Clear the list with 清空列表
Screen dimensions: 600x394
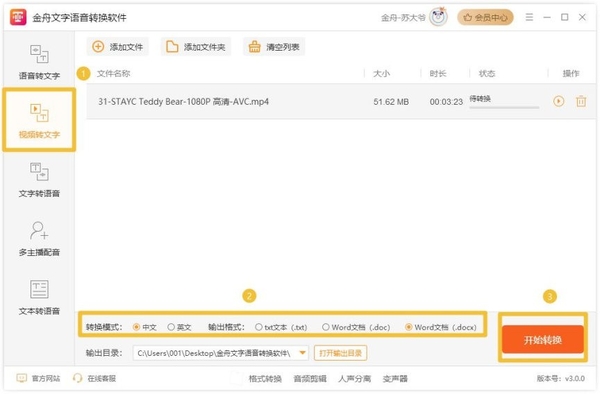coord(274,47)
